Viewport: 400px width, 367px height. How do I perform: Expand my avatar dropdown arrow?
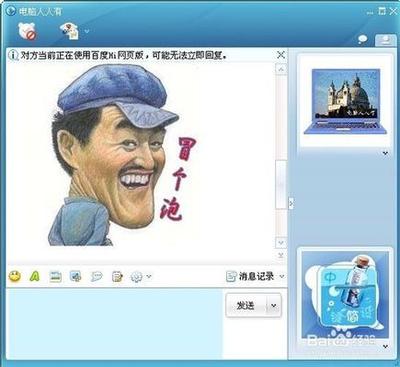click(x=385, y=347)
